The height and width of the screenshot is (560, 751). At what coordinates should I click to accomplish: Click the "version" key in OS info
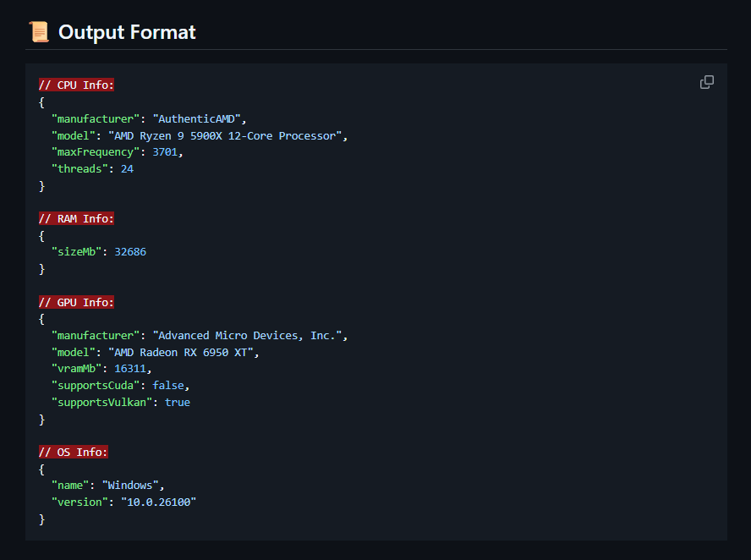point(79,502)
